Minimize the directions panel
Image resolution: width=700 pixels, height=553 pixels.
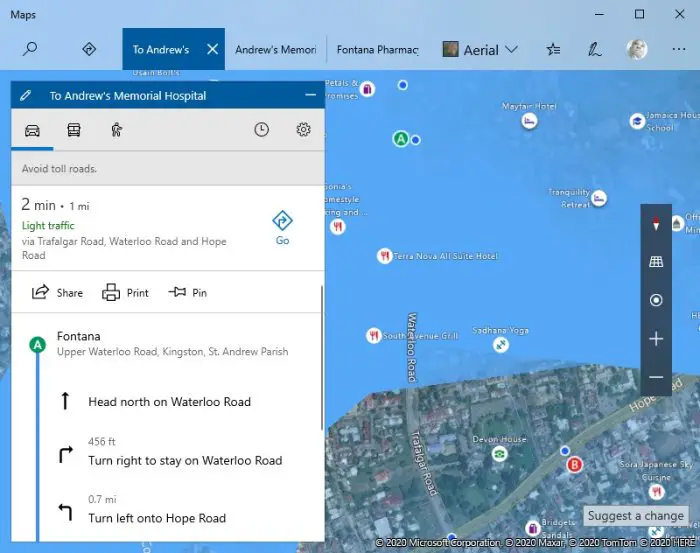tap(311, 95)
